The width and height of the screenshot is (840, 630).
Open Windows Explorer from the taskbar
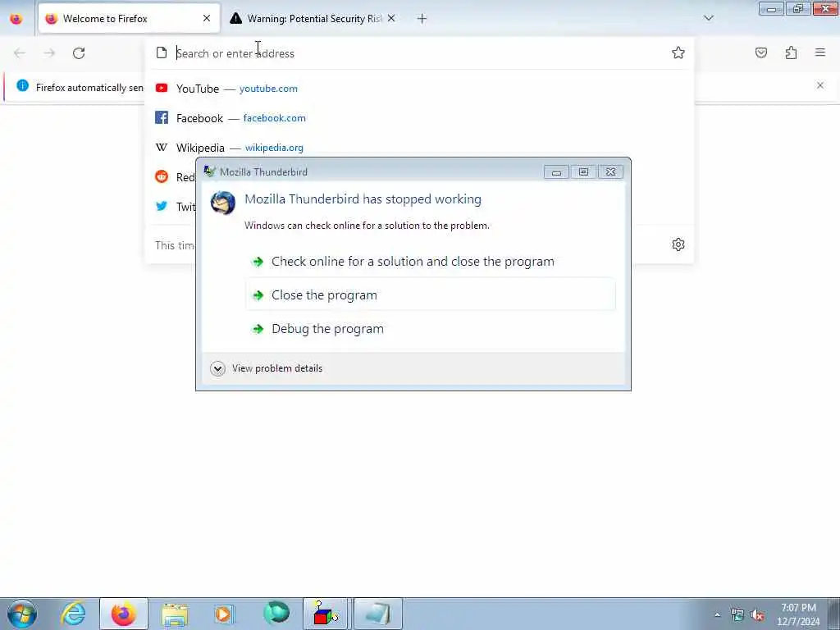175,614
